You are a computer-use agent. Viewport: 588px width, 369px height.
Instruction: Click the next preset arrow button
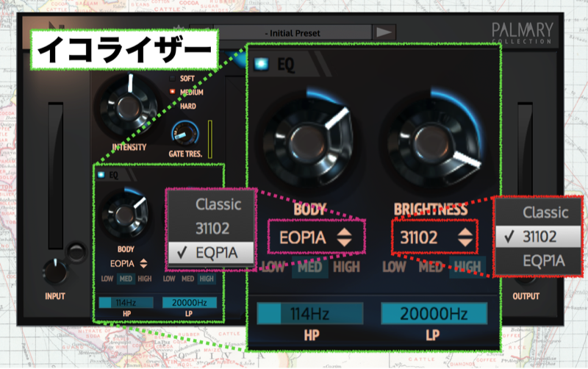coord(384,32)
